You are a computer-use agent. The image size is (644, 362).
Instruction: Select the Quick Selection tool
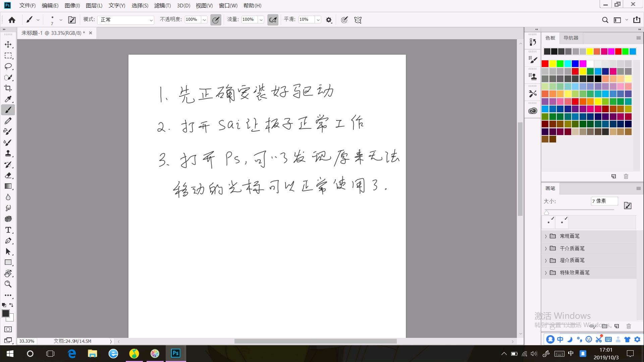(x=8, y=77)
